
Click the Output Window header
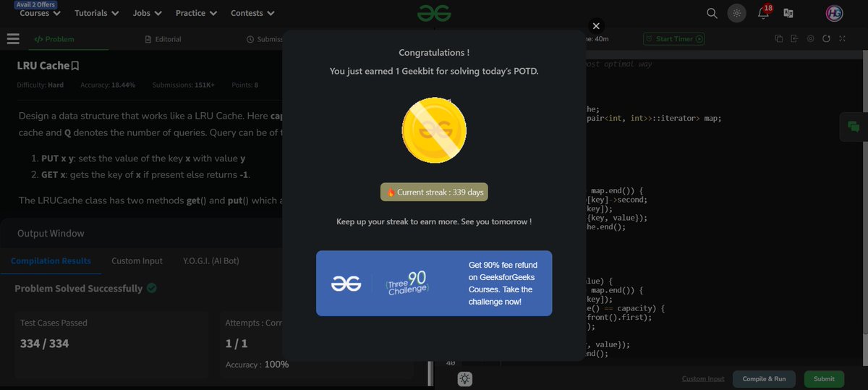(x=51, y=233)
